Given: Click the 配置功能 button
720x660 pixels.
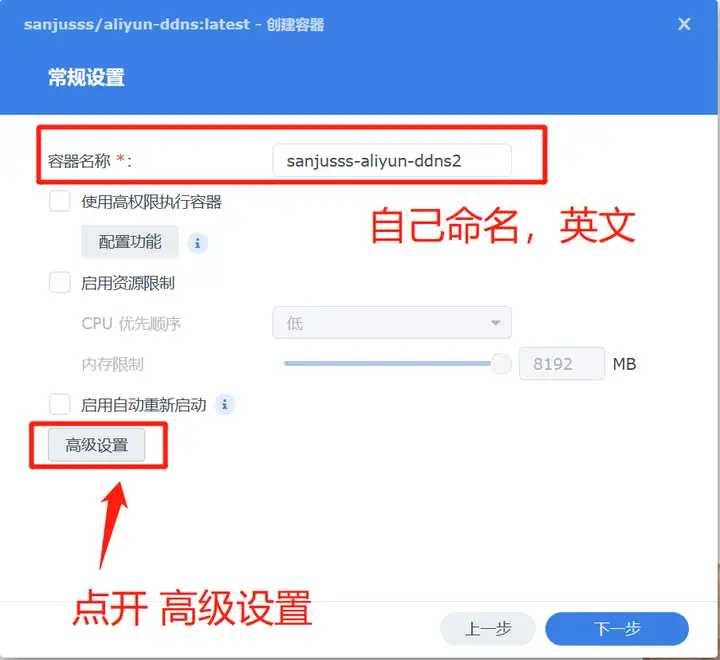Looking at the screenshot, I should click(x=130, y=242).
